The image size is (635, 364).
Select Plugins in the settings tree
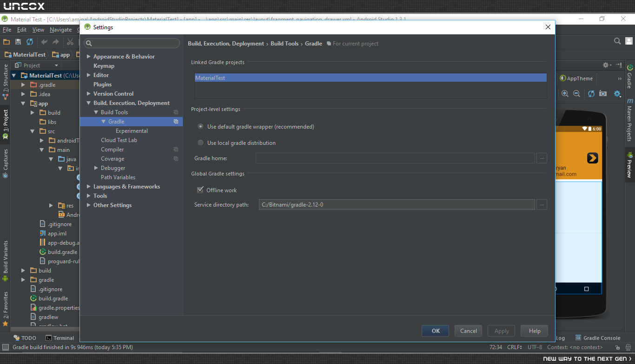click(x=102, y=84)
